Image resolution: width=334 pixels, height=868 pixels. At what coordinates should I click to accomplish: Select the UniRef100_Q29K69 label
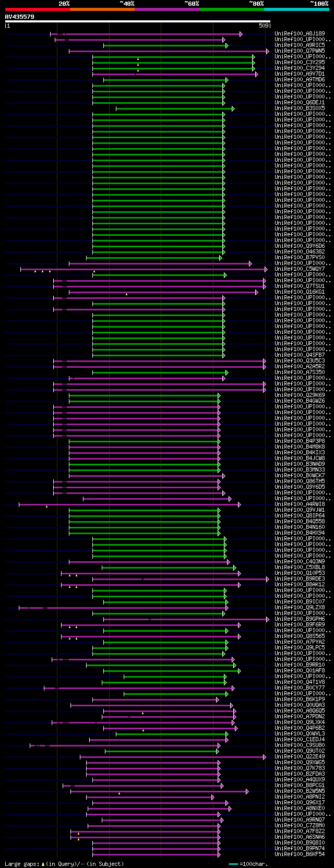tap(300, 395)
